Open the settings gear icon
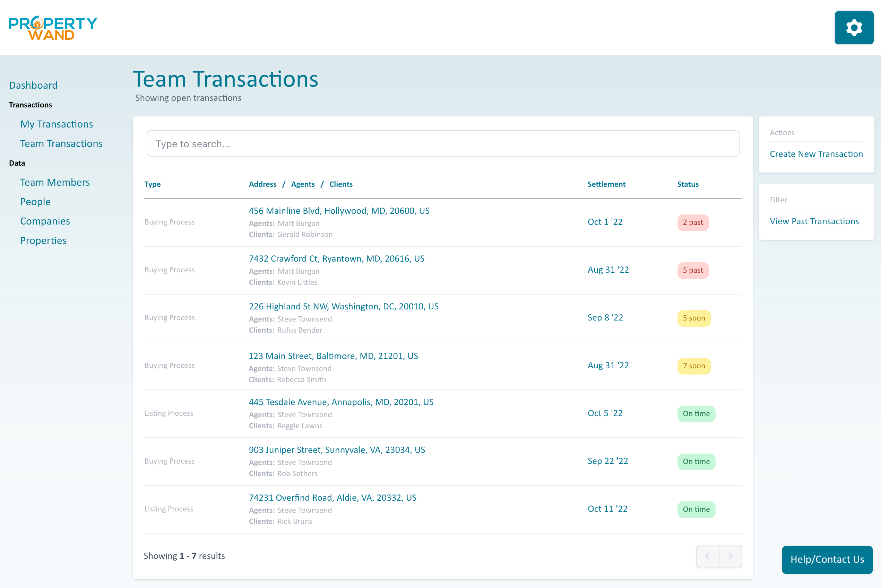The width and height of the screenshot is (881, 588). (x=854, y=28)
